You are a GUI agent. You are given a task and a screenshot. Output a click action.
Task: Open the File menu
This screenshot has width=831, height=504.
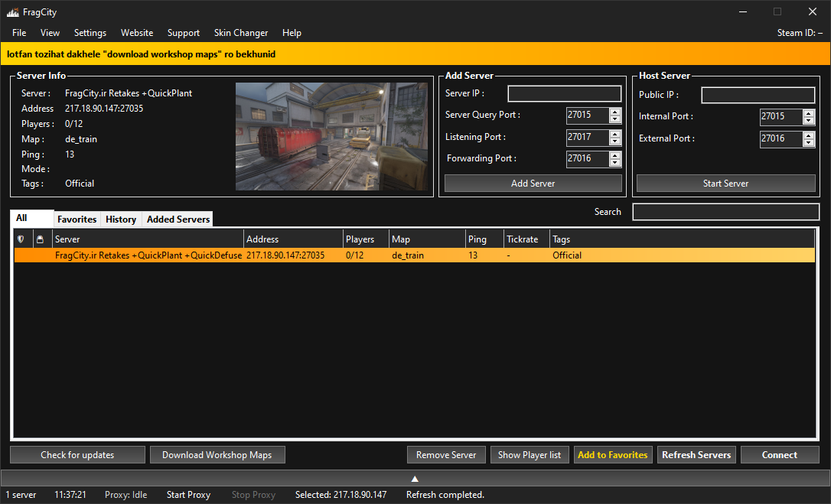tap(19, 33)
